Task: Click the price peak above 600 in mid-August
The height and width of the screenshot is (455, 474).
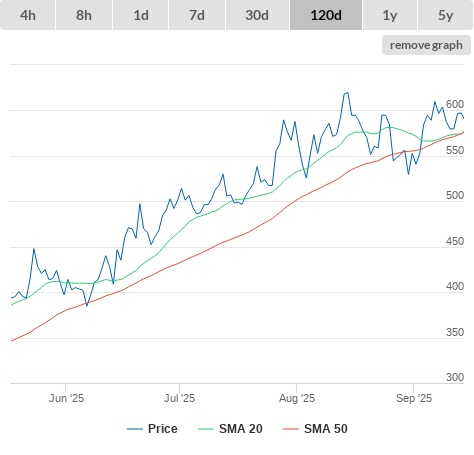Action: tap(347, 93)
